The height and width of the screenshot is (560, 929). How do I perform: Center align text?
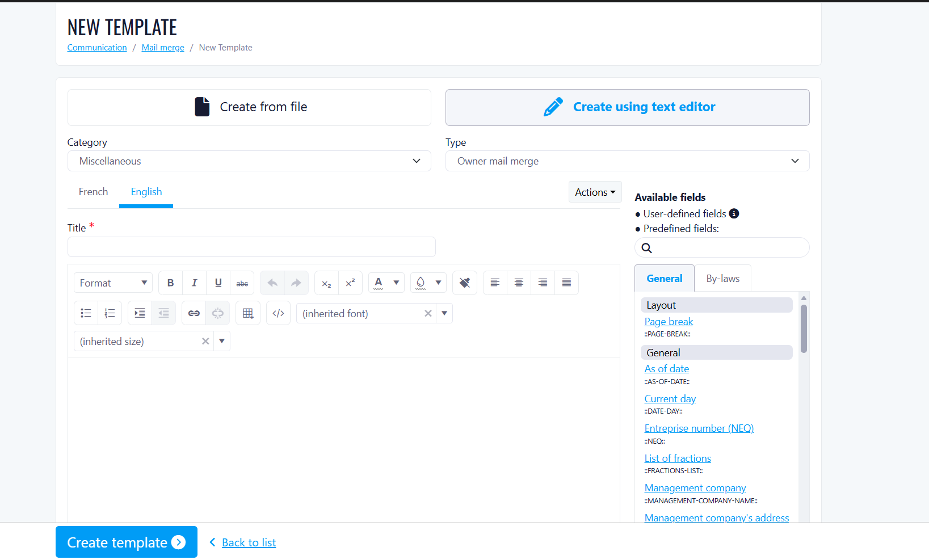(519, 283)
